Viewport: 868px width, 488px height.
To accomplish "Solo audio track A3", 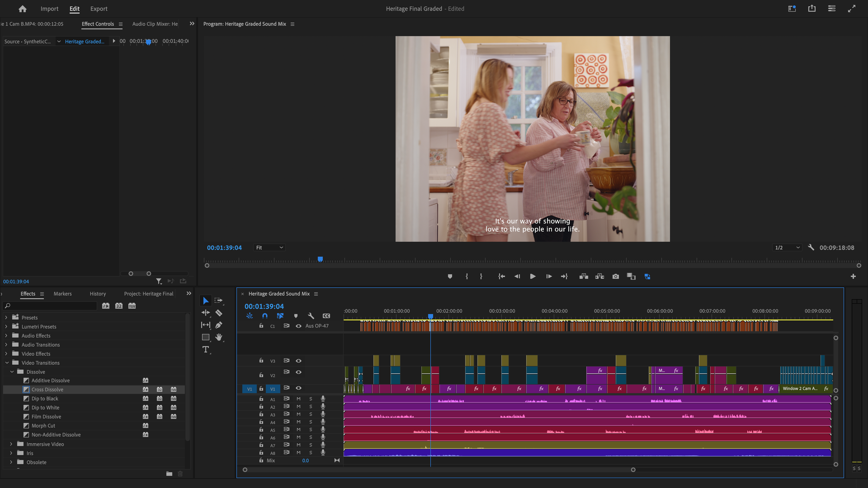I will [x=311, y=414].
